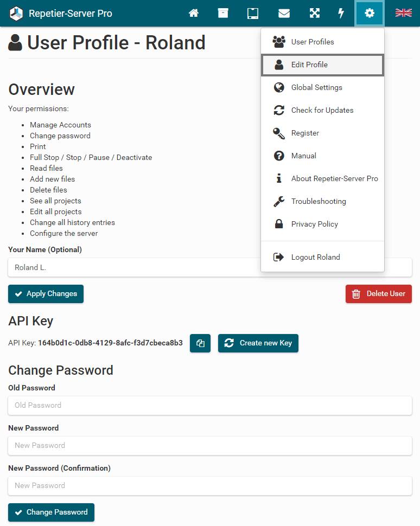Open the Troubleshooting menu item
420x526 pixels.
(319, 201)
